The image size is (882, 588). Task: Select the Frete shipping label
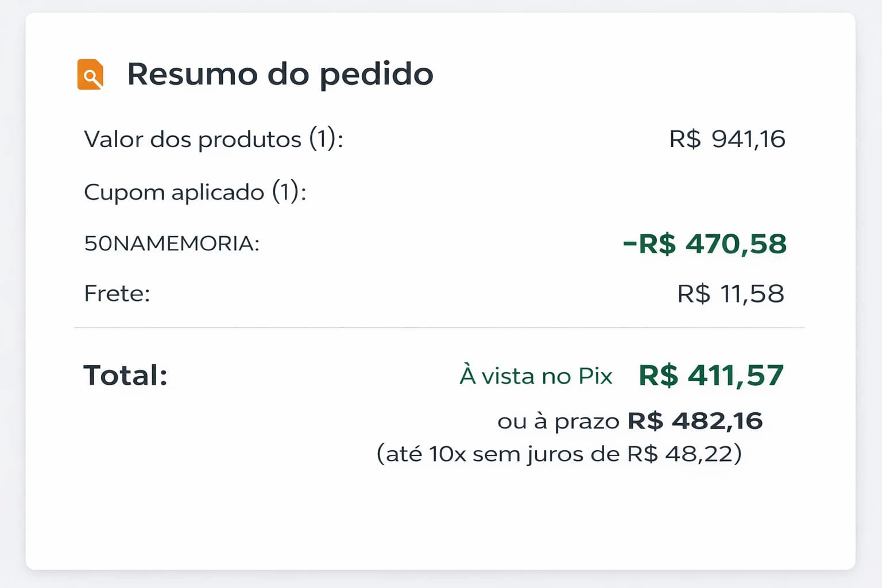click(116, 293)
